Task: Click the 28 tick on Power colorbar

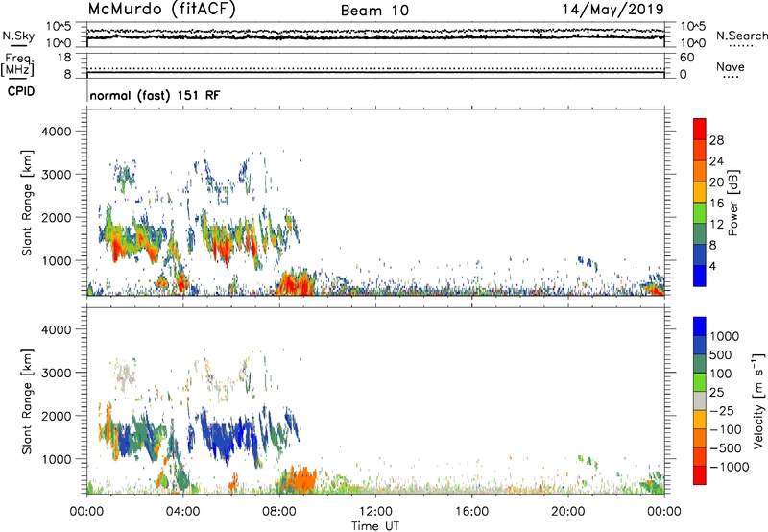Action: (716, 140)
